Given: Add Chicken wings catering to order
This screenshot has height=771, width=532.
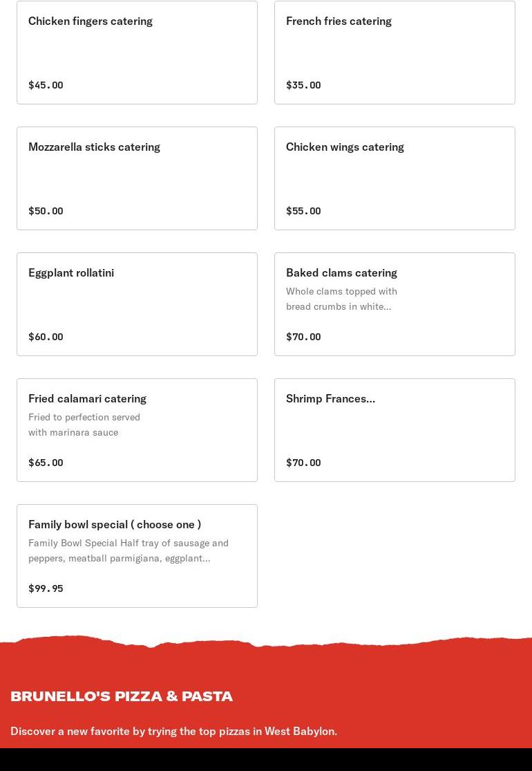Looking at the screenshot, I should [395, 178].
